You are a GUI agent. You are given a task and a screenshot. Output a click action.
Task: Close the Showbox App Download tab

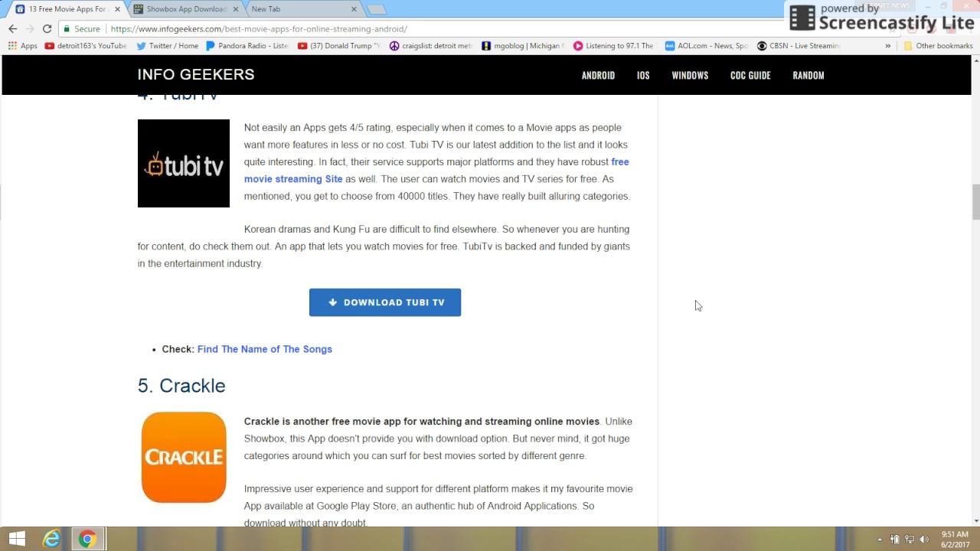tap(237, 9)
